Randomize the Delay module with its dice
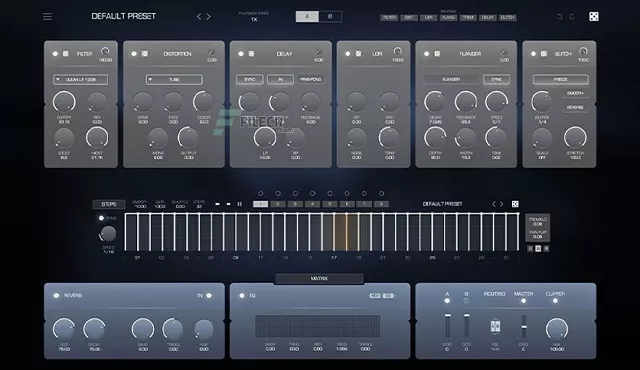Image resolution: width=640 pixels, height=370 pixels. pyautogui.click(x=251, y=54)
